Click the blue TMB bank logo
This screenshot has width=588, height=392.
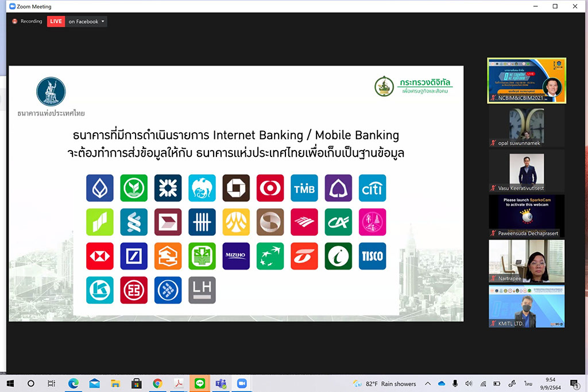point(304,188)
